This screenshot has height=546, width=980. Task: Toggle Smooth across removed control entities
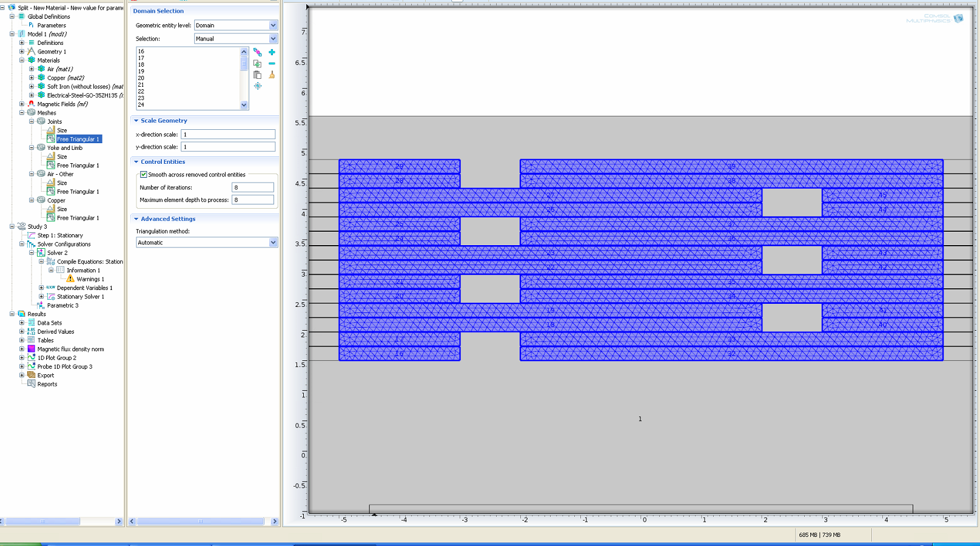coord(144,175)
